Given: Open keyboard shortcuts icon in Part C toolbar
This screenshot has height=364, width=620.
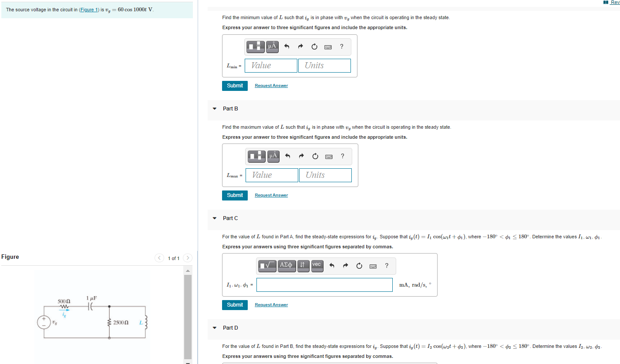Looking at the screenshot, I should [x=373, y=266].
